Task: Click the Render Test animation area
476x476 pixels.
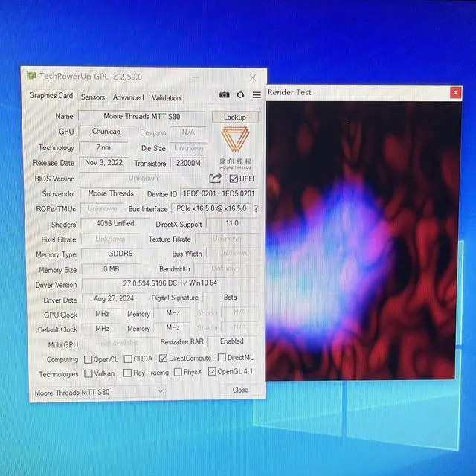Action: (363, 241)
